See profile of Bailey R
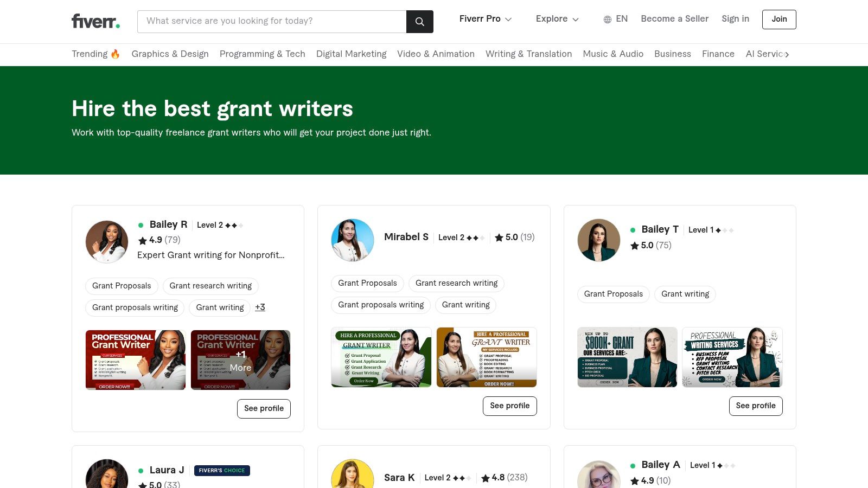Screen dimensions: 868x488 coord(264,408)
